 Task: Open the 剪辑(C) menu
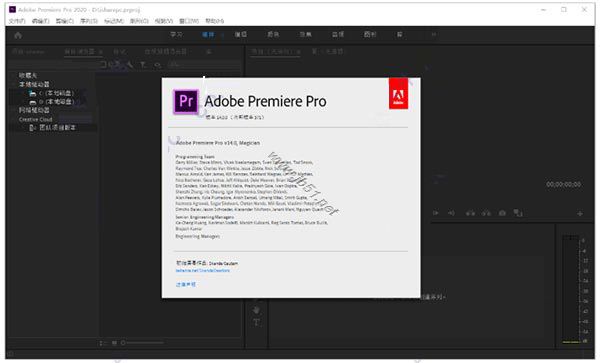point(65,21)
